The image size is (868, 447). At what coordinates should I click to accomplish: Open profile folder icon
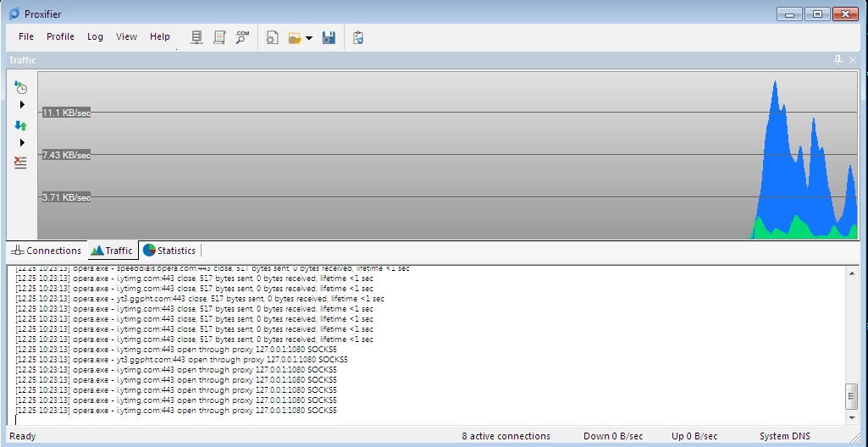pyautogui.click(x=295, y=37)
